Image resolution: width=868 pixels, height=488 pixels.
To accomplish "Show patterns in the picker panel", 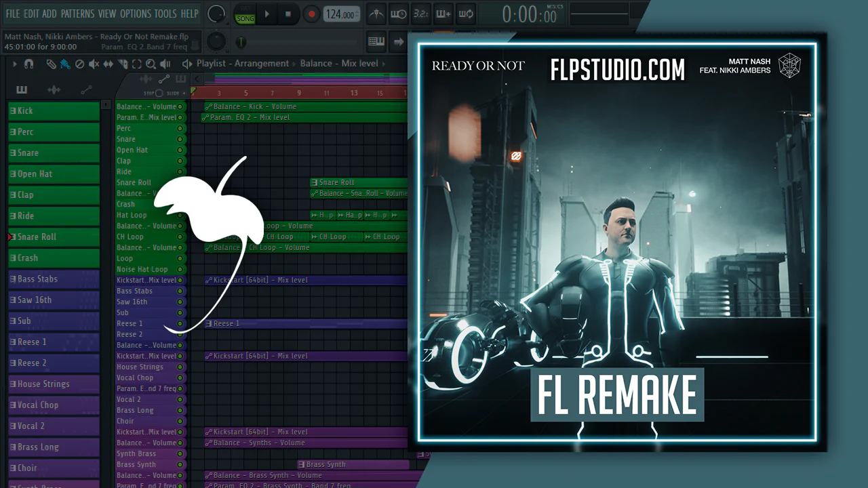I will [22, 89].
